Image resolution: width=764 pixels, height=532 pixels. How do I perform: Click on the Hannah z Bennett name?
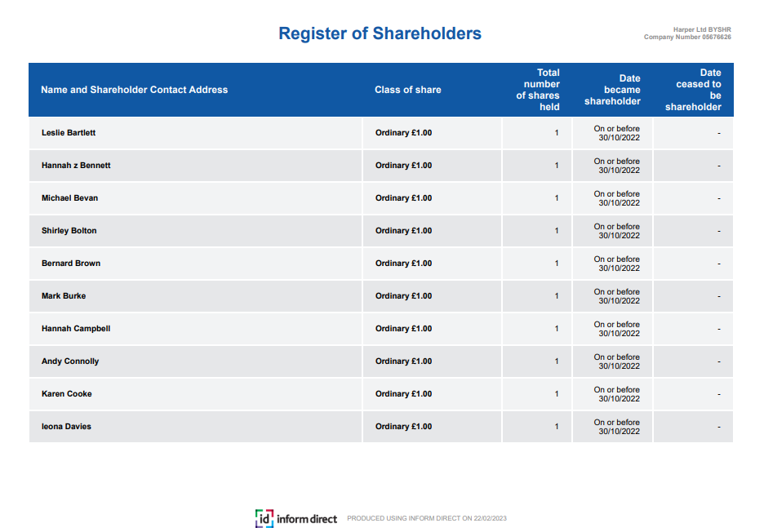click(76, 165)
